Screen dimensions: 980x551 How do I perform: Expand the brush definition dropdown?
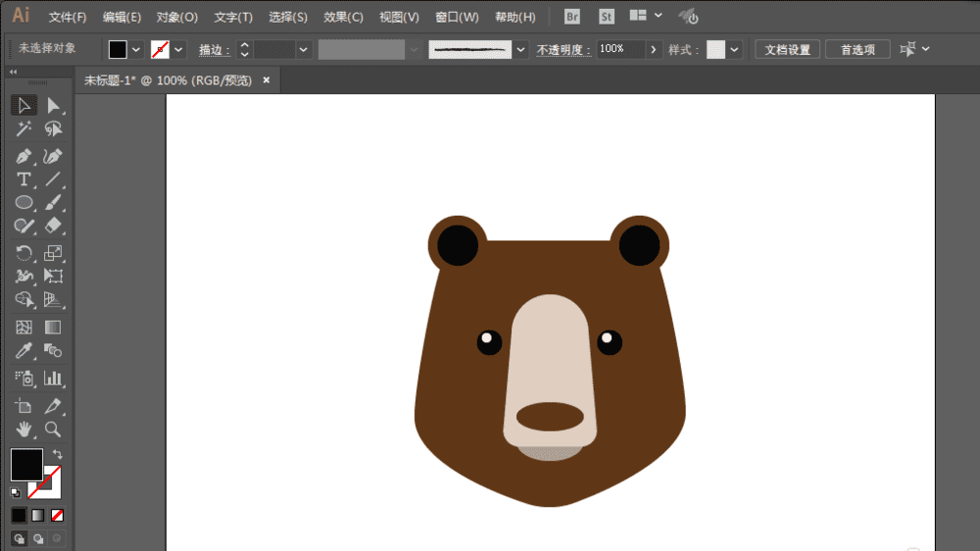click(x=521, y=49)
